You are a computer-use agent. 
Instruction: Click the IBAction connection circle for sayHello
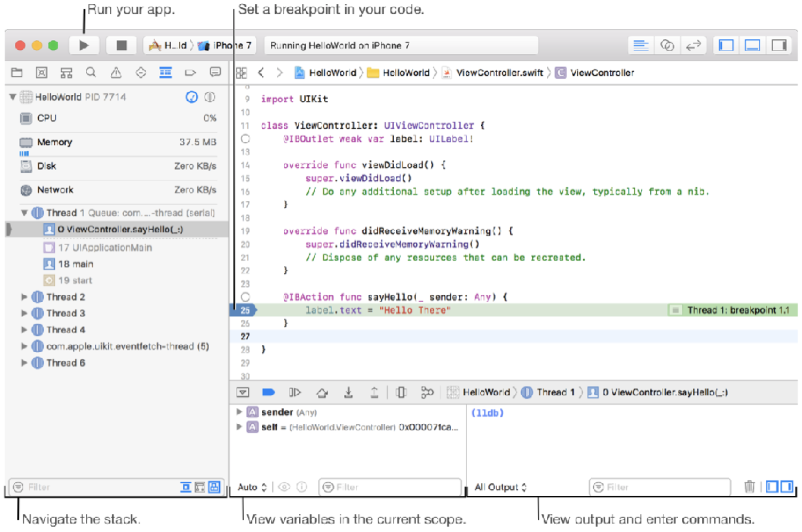coord(245,297)
